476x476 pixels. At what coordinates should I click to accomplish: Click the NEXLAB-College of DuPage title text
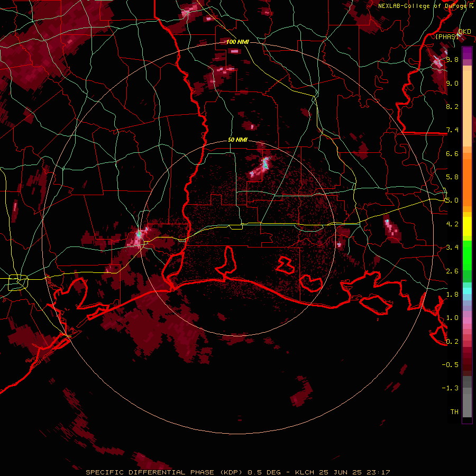[x=422, y=6]
